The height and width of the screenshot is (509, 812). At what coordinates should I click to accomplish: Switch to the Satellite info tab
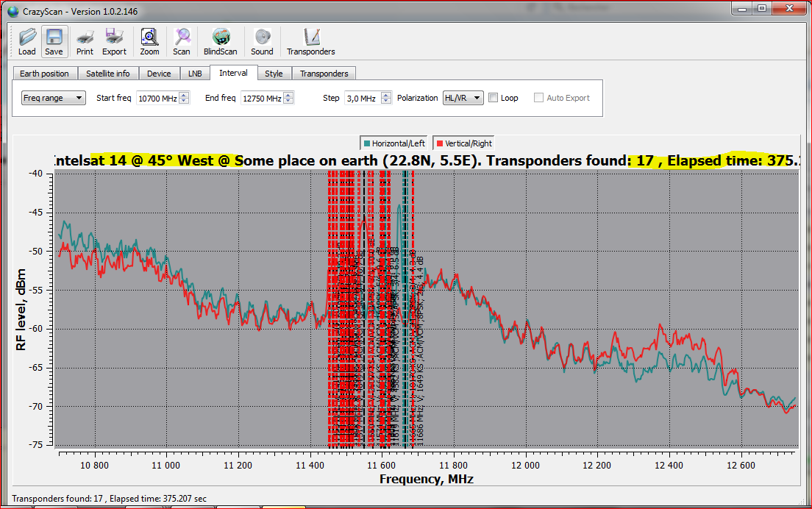[x=107, y=74]
